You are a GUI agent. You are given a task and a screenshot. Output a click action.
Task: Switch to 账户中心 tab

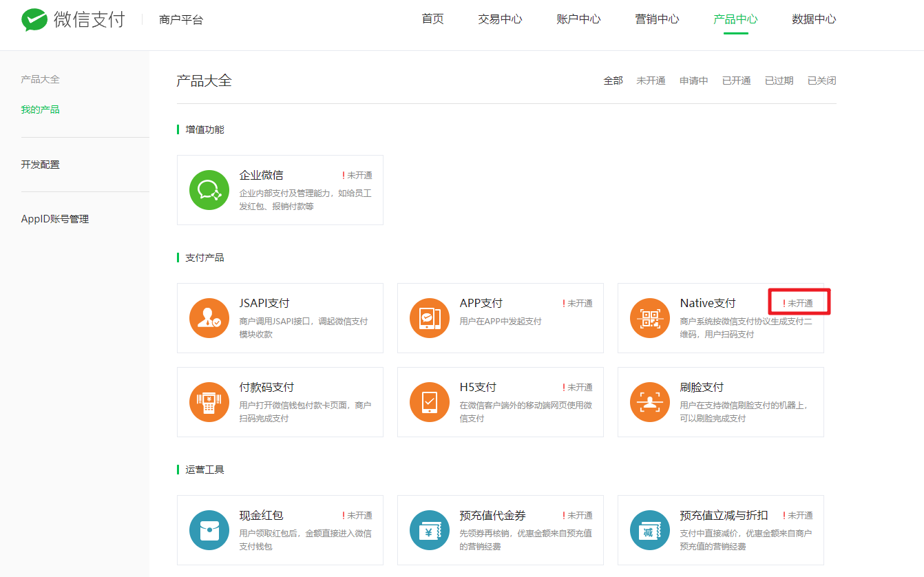(579, 19)
